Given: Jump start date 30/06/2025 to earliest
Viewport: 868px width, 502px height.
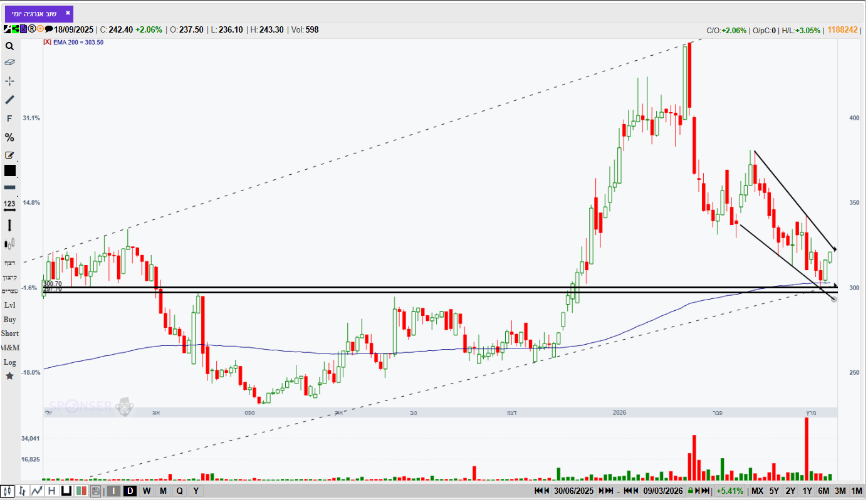Looking at the screenshot, I should click(x=538, y=491).
